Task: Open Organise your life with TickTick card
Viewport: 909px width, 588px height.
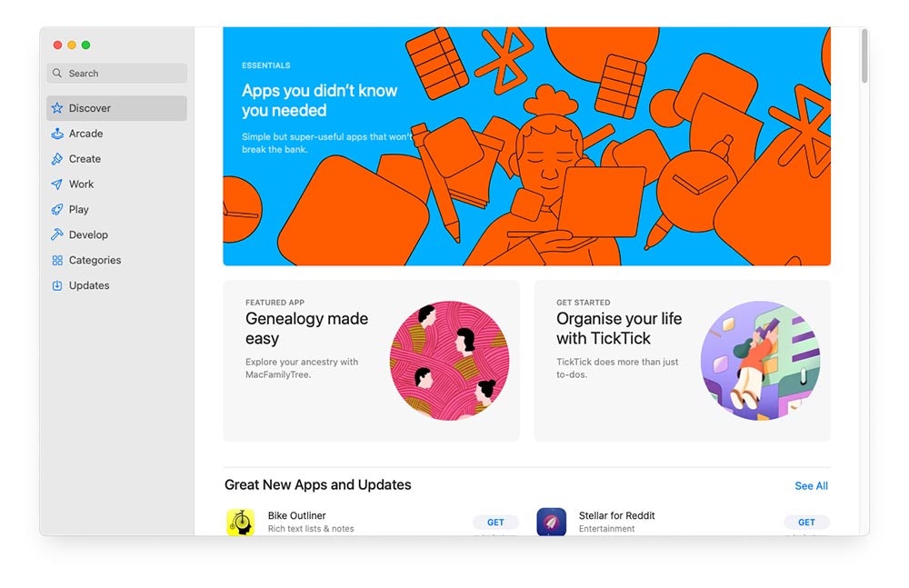Action: coord(683,361)
